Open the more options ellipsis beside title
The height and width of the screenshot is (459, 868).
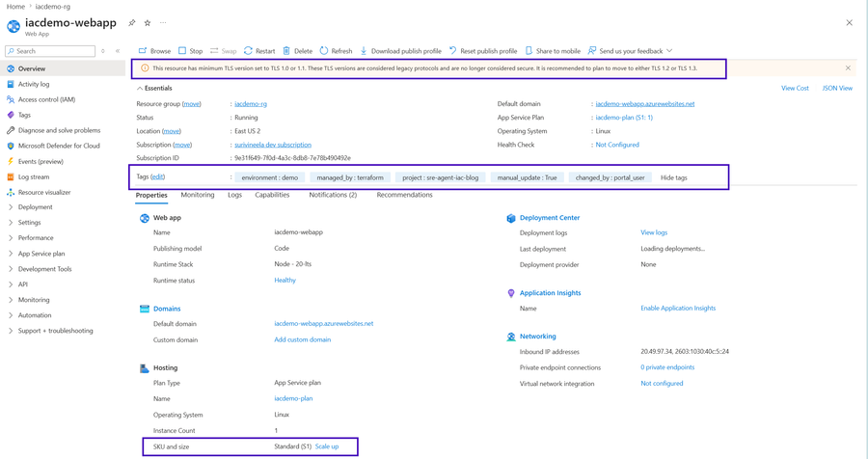[x=163, y=23]
